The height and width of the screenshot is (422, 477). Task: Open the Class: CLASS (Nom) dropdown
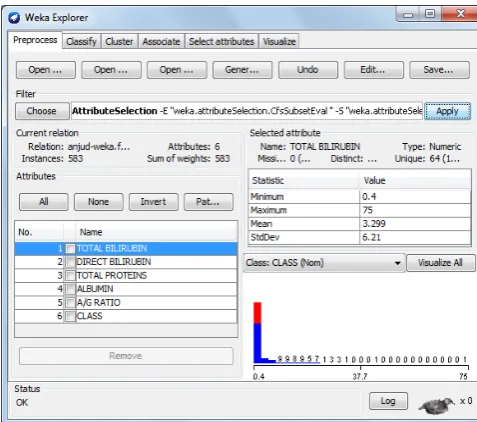[x=324, y=263]
